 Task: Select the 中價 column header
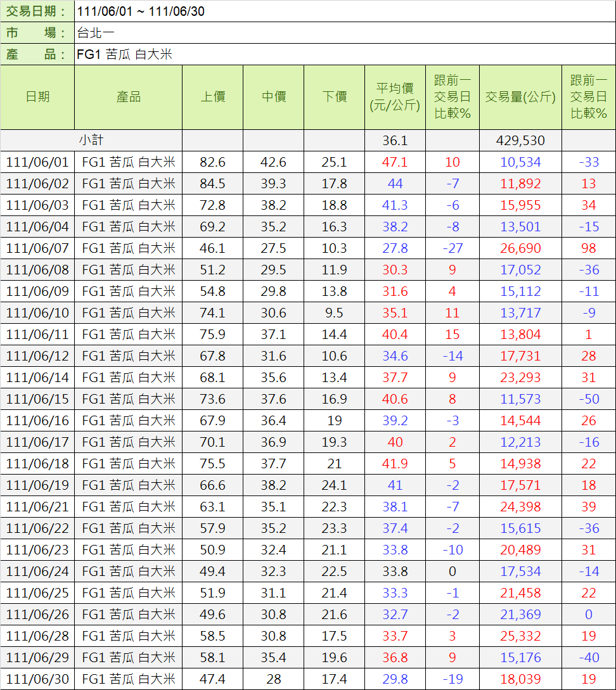tap(273, 97)
